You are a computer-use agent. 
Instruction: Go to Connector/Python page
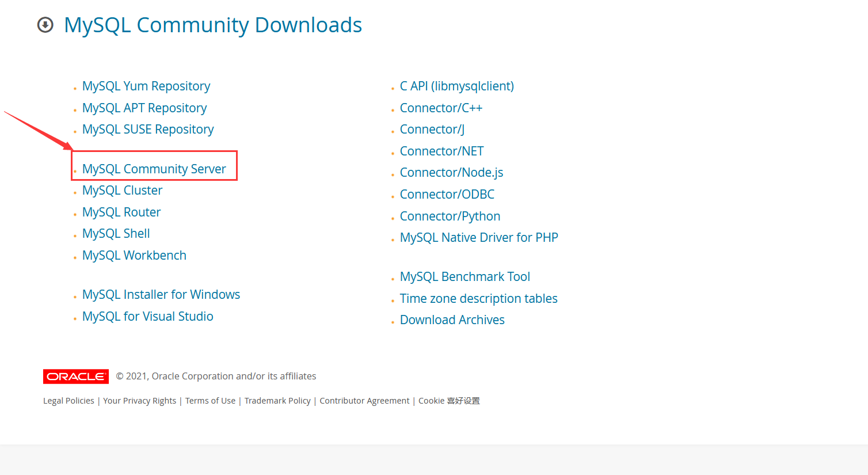(x=450, y=216)
